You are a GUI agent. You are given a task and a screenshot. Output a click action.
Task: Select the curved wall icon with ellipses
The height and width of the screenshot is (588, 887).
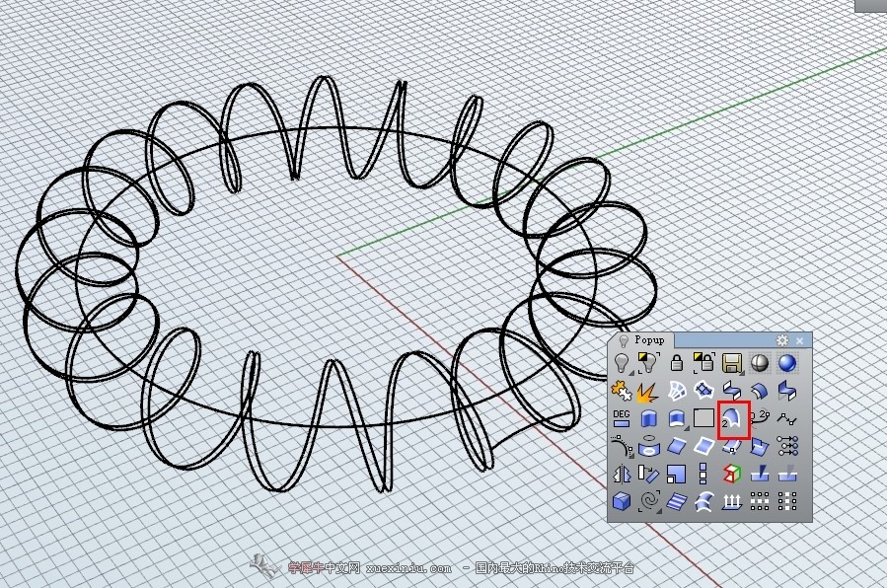click(649, 446)
